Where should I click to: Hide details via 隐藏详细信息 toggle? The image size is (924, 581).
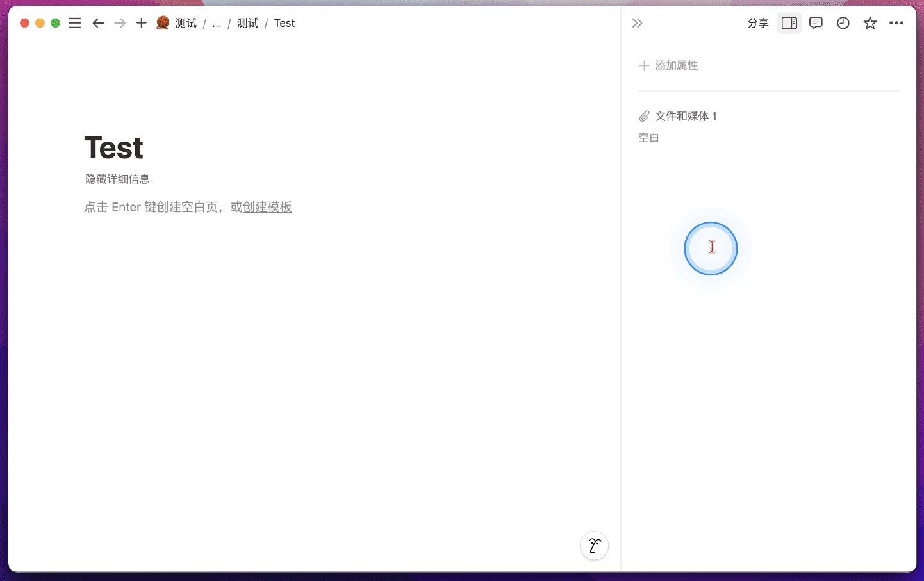[x=117, y=179]
